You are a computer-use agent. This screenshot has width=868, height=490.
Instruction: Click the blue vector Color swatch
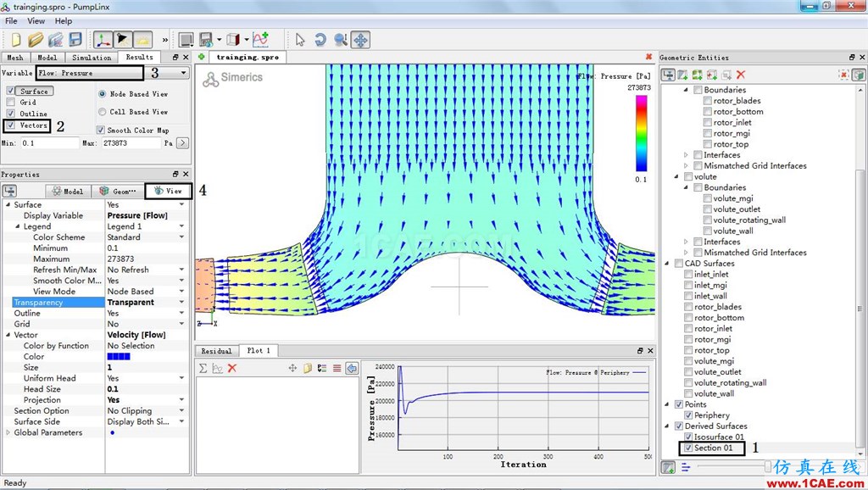(x=119, y=357)
